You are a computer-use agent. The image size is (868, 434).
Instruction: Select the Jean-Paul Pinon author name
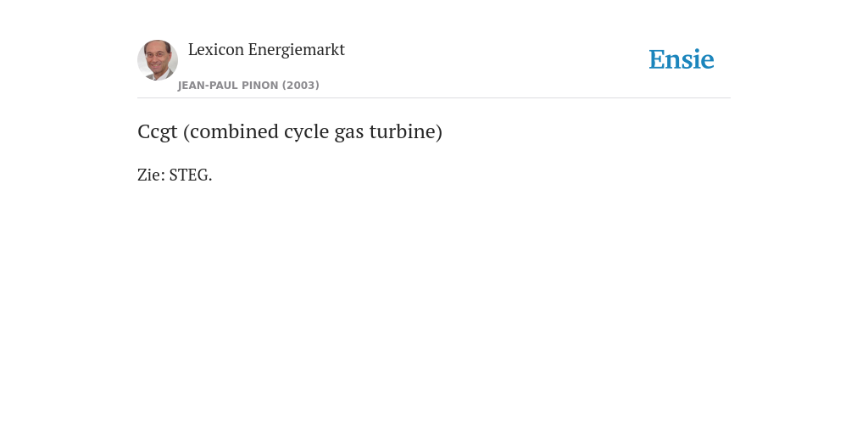[x=228, y=86]
